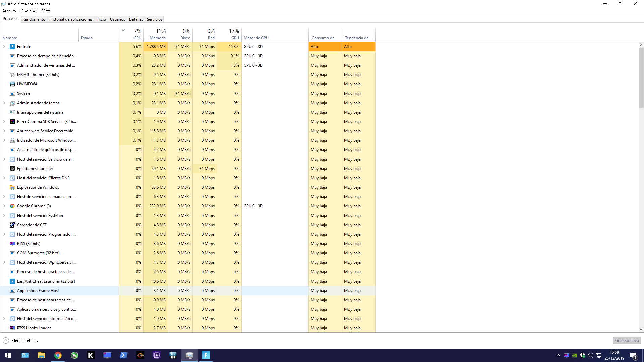The image size is (644, 362).
Task: Click the Fortnite process icon in the list
Action: (12, 47)
